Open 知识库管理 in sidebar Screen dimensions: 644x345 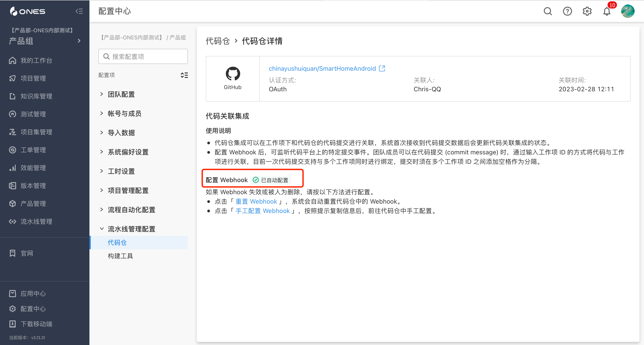[x=36, y=96]
